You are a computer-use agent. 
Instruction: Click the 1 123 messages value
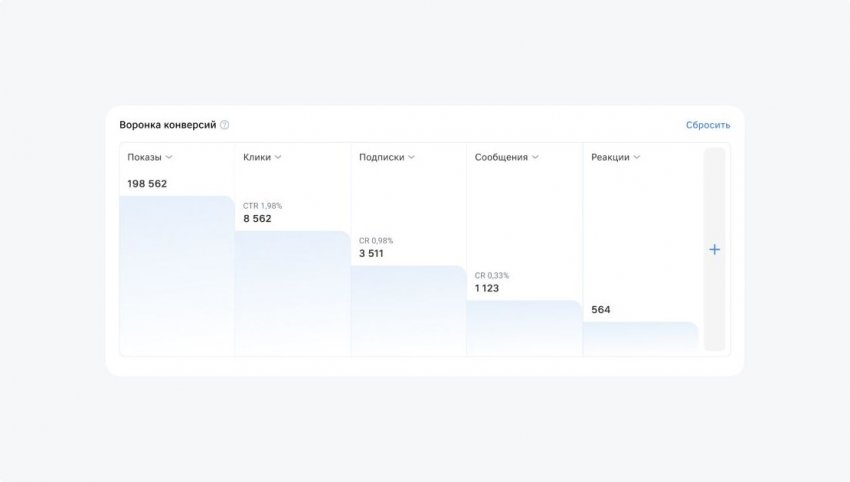(x=487, y=289)
